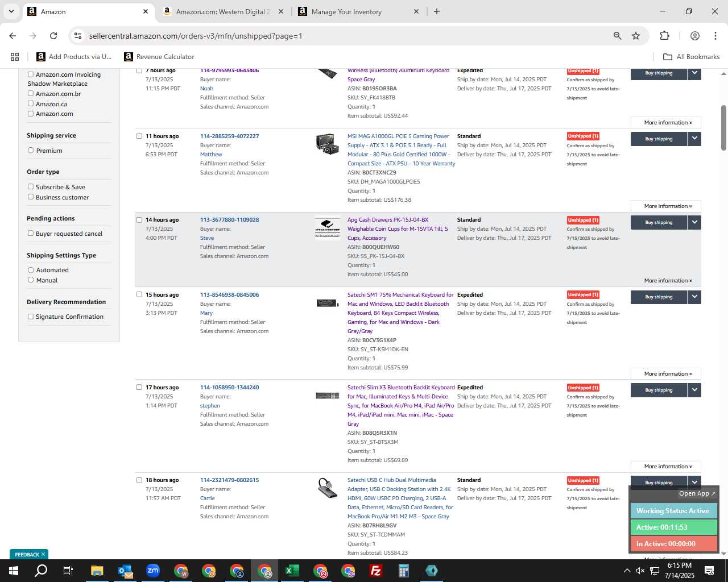This screenshot has height=582, width=728.
Task: Open Windows search from taskbar
Action: point(41,571)
